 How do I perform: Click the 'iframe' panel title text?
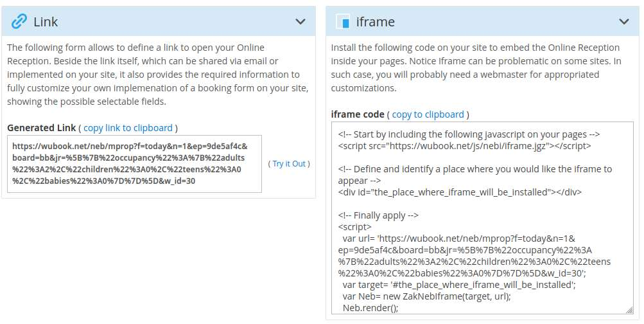(376, 21)
